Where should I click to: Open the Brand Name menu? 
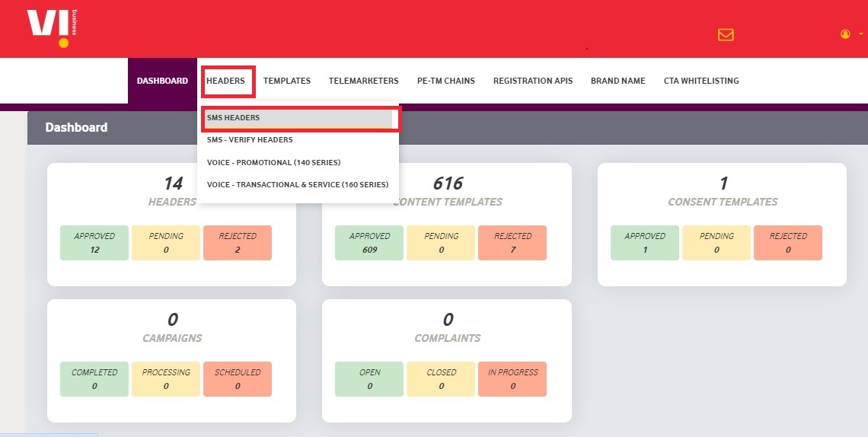coord(617,81)
